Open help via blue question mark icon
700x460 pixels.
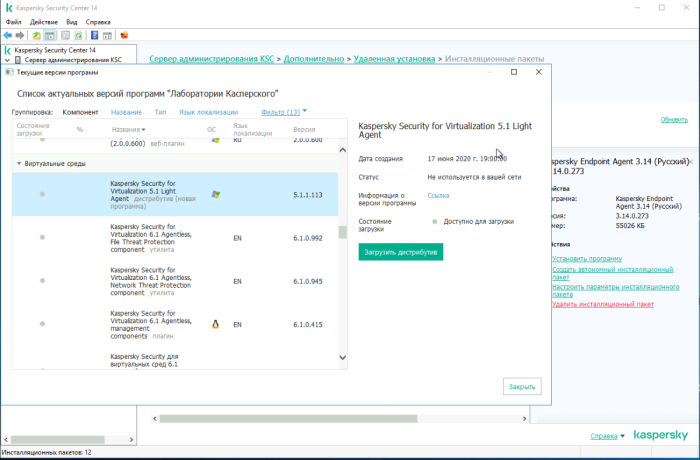click(95, 35)
